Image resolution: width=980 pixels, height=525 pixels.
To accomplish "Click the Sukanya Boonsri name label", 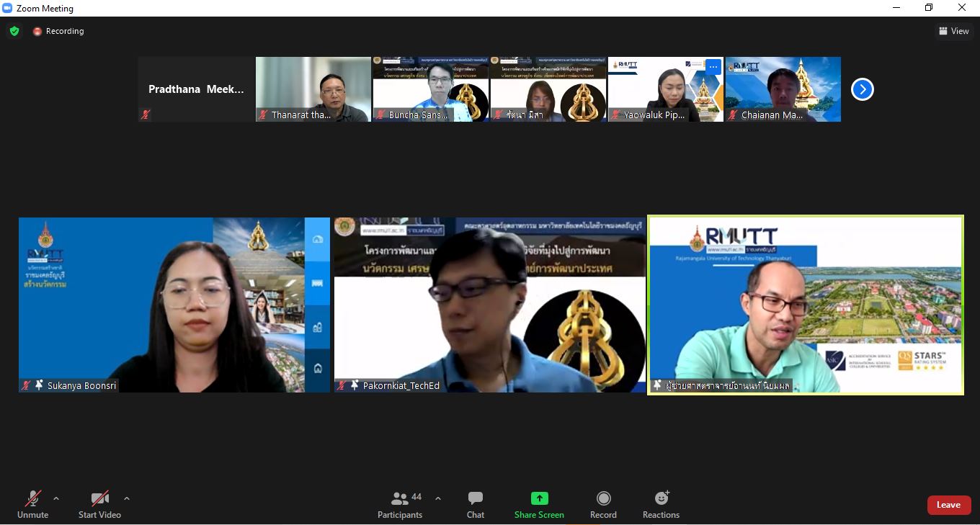I will coord(81,386).
